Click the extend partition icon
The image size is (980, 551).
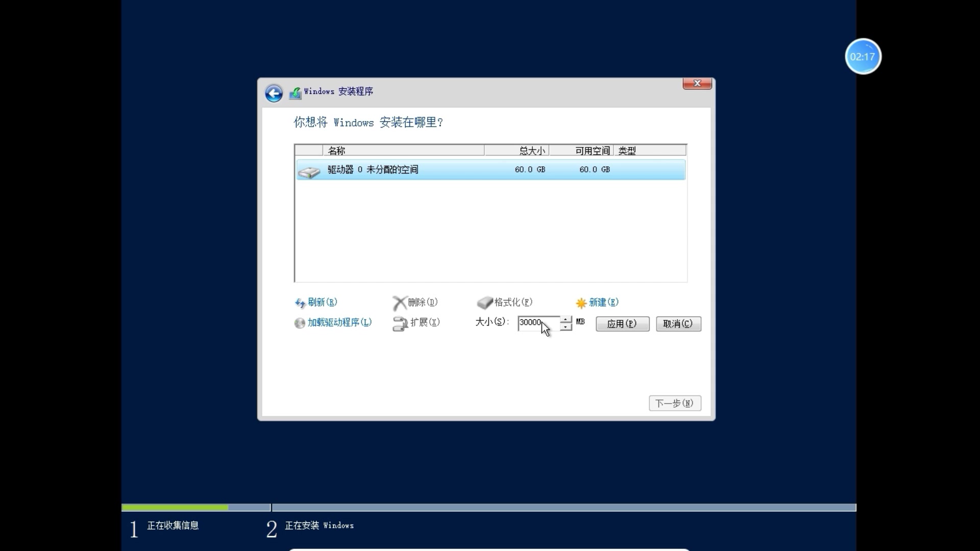coord(400,324)
